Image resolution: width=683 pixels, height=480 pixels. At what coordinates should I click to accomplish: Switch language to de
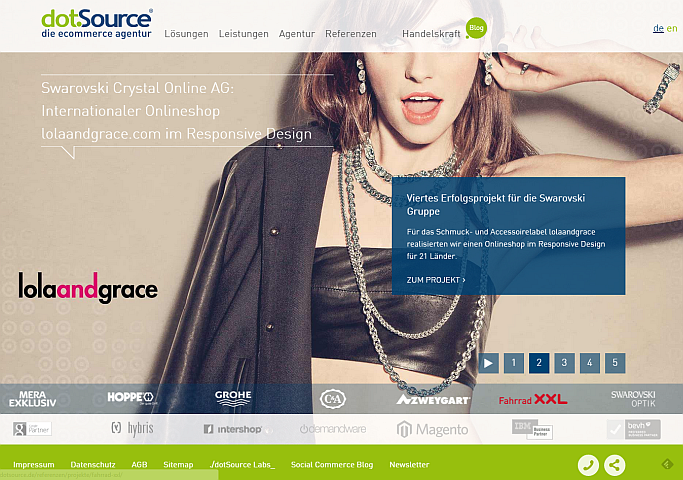(658, 28)
